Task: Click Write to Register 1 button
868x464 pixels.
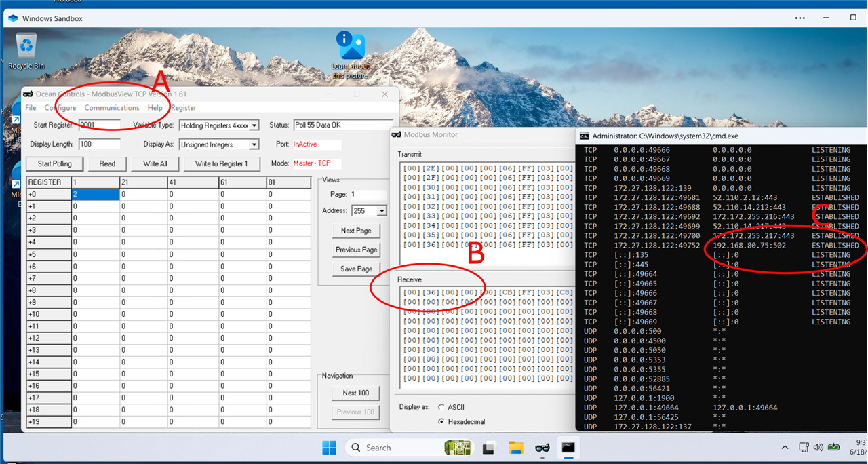Action: (222, 163)
